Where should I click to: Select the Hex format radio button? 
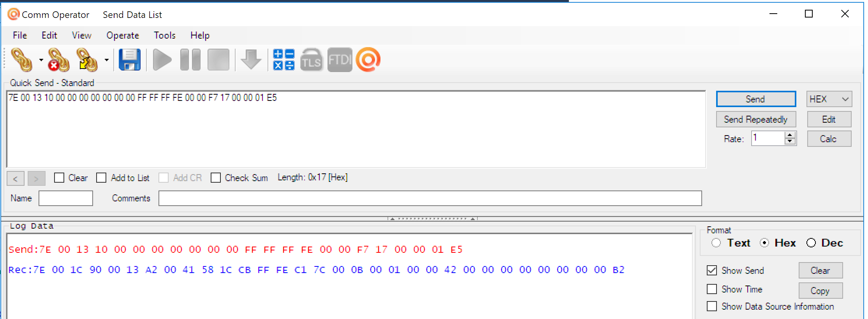[x=765, y=243]
